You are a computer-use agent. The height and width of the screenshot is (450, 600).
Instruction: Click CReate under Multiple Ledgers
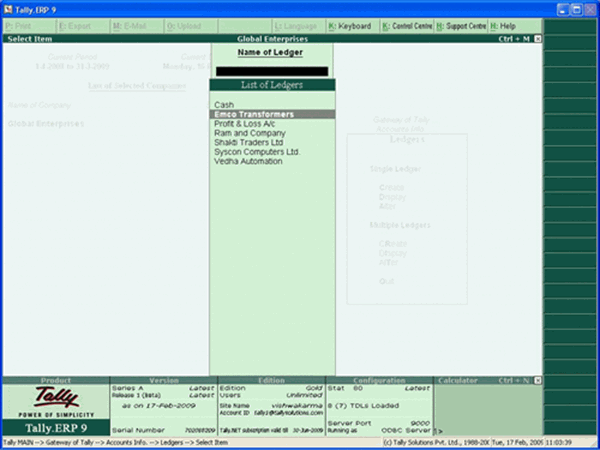coord(393,244)
